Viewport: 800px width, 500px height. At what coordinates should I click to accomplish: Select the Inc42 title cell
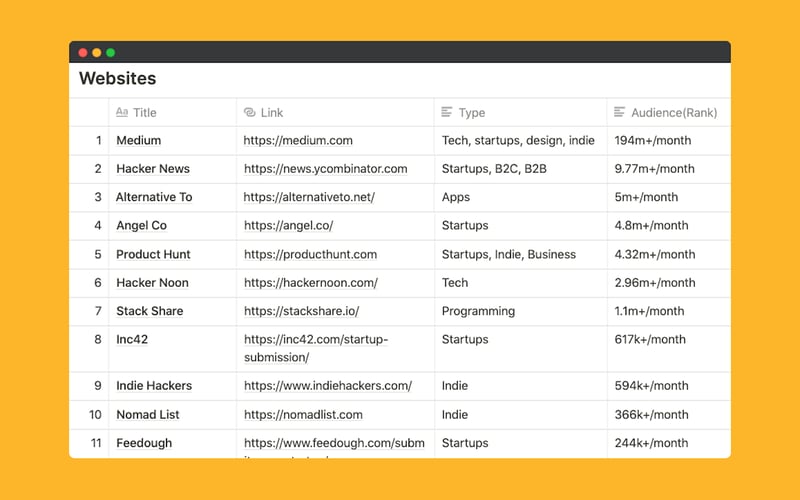pyautogui.click(x=172, y=348)
